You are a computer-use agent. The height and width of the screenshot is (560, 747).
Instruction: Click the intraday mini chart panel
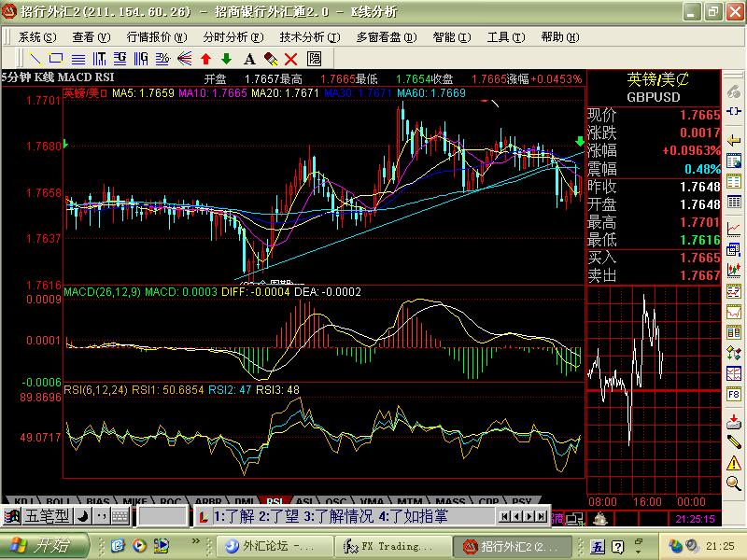click(x=655, y=390)
